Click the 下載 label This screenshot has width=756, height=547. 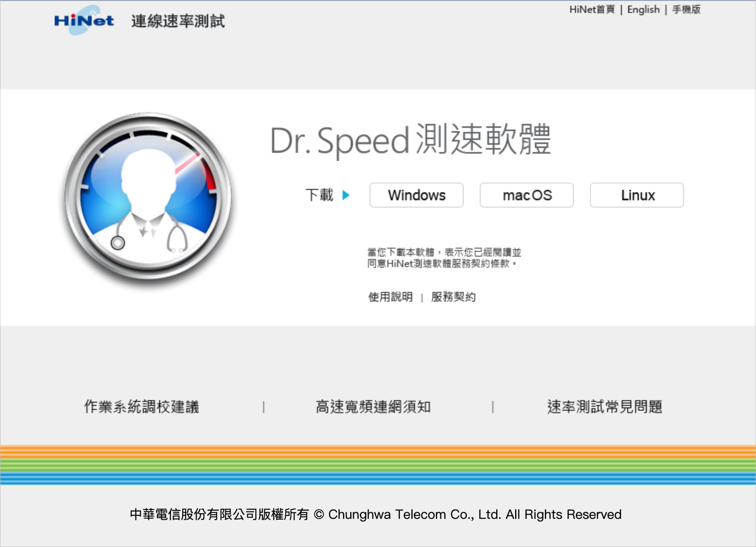[x=319, y=195]
